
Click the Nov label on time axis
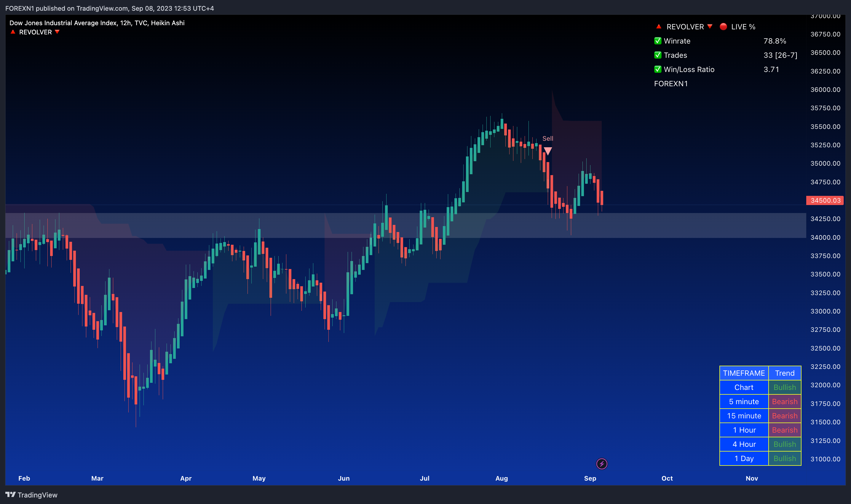click(x=752, y=478)
